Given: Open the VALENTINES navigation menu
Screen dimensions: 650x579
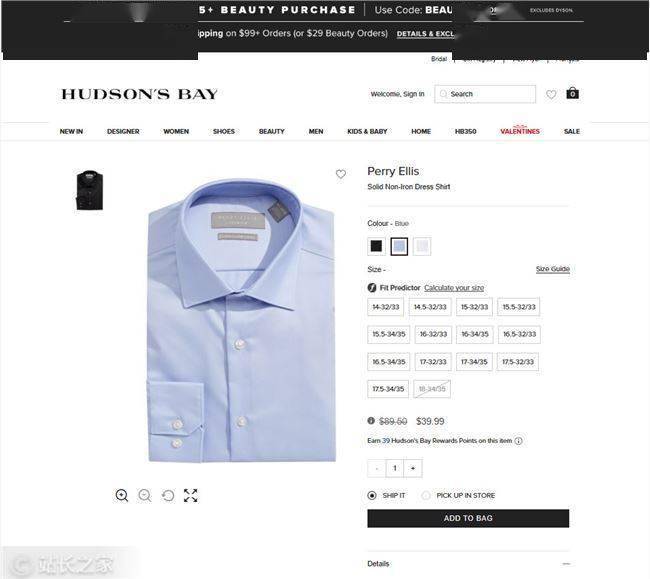Looking at the screenshot, I should (x=520, y=131).
